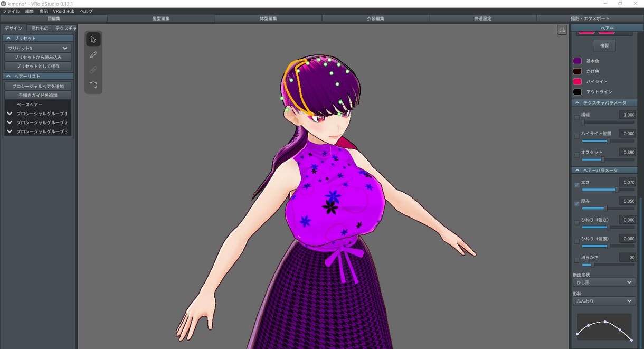Switch to the 髪型編集 tab
Screen dimensions: 644x349
(x=161, y=18)
